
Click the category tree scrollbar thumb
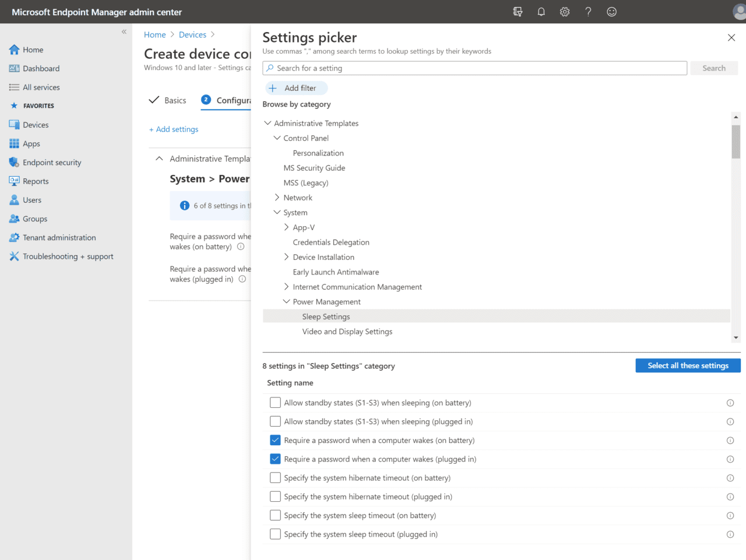coord(736,142)
